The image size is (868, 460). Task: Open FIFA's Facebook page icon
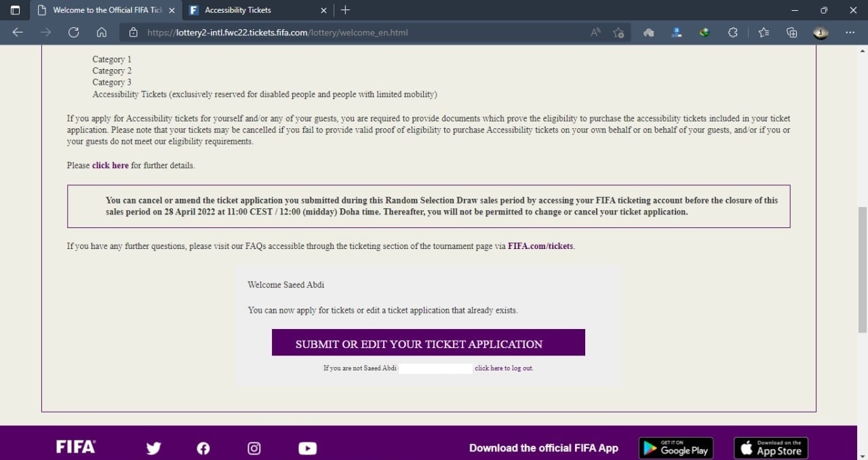203,448
